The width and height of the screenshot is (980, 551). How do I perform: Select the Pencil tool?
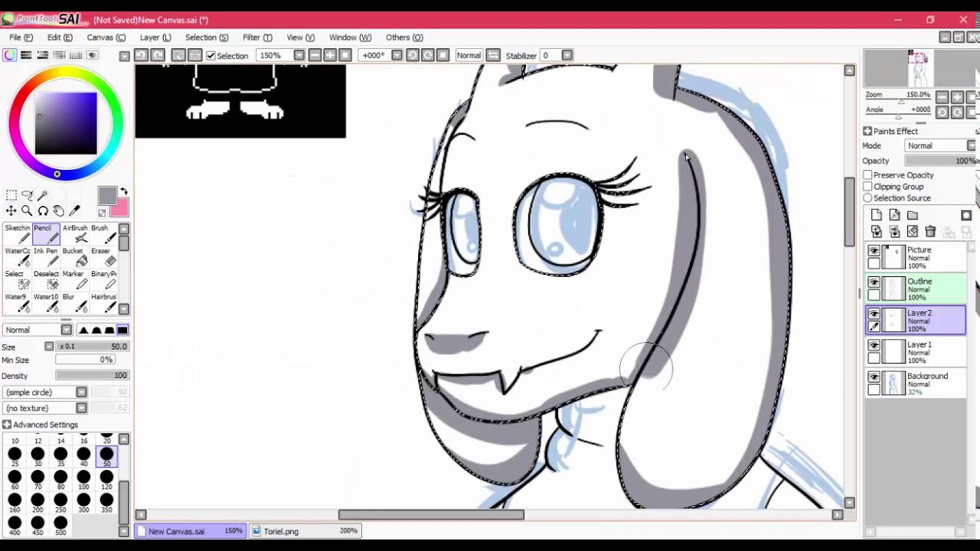tap(46, 234)
